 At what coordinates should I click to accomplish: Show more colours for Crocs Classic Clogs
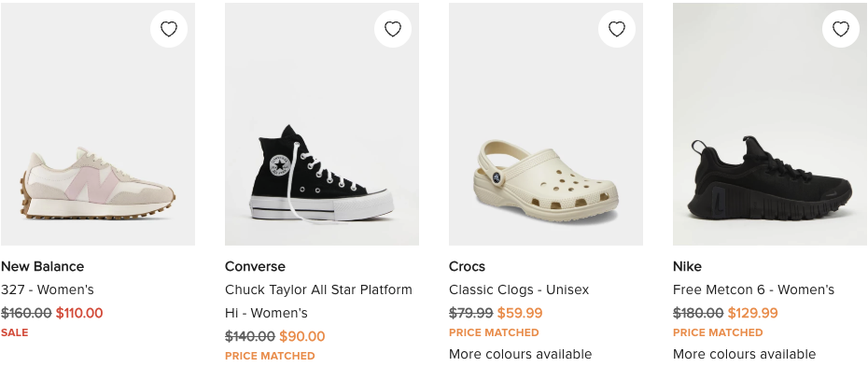tap(520, 354)
